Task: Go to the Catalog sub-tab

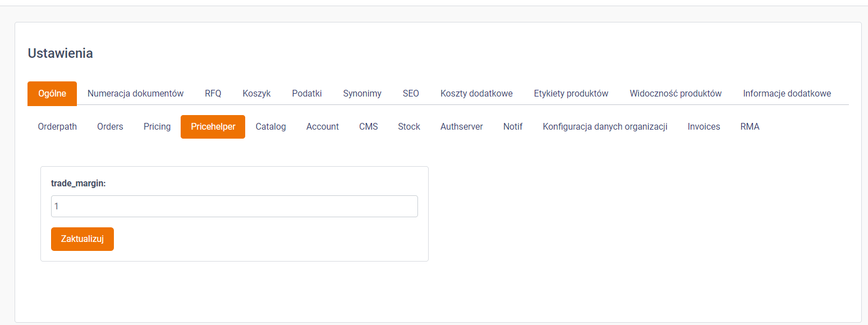Action: tap(271, 127)
